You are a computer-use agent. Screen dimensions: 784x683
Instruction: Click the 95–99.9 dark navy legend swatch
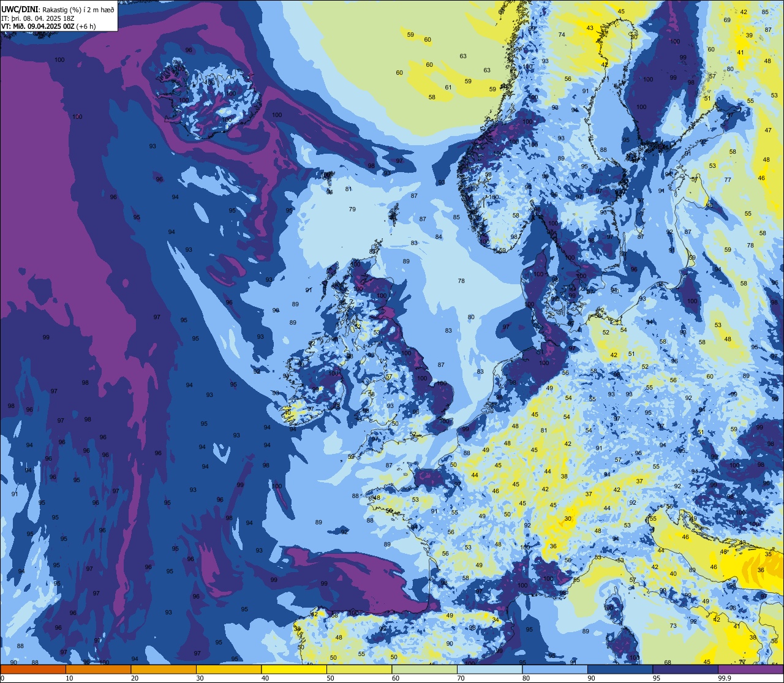[685, 669]
